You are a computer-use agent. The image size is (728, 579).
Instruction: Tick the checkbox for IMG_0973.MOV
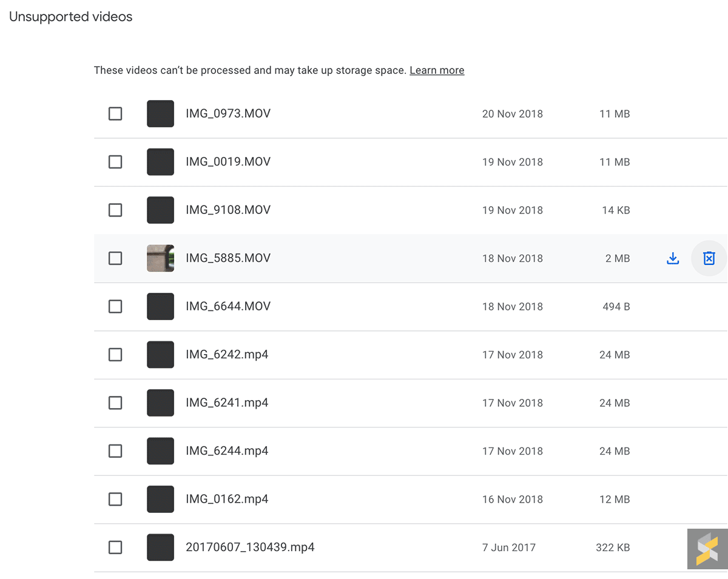click(x=115, y=114)
